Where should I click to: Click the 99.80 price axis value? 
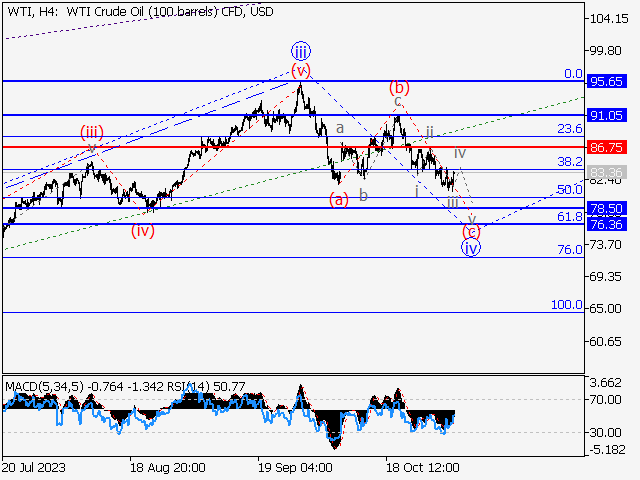(x=606, y=51)
